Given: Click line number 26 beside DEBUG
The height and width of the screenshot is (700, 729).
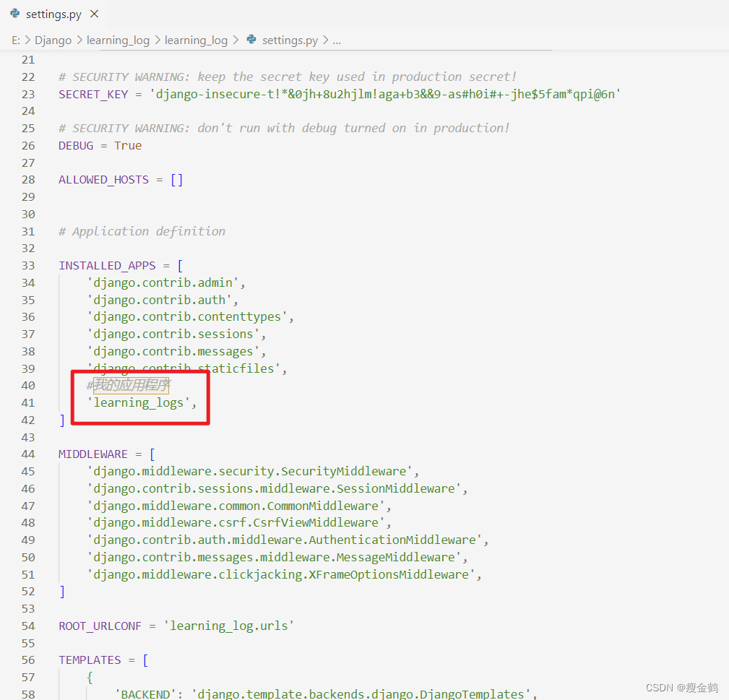Looking at the screenshot, I should [28, 145].
